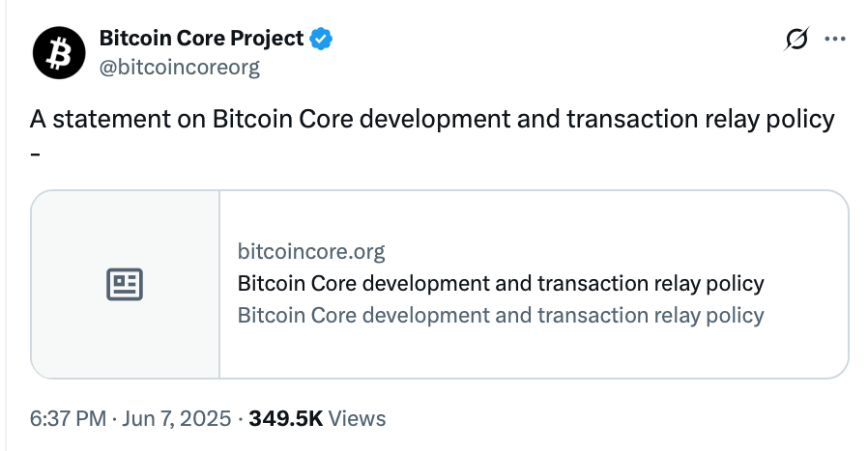Click the Bitcoin logo profile avatar
The width and height of the screenshot is (868, 451).
[60, 52]
